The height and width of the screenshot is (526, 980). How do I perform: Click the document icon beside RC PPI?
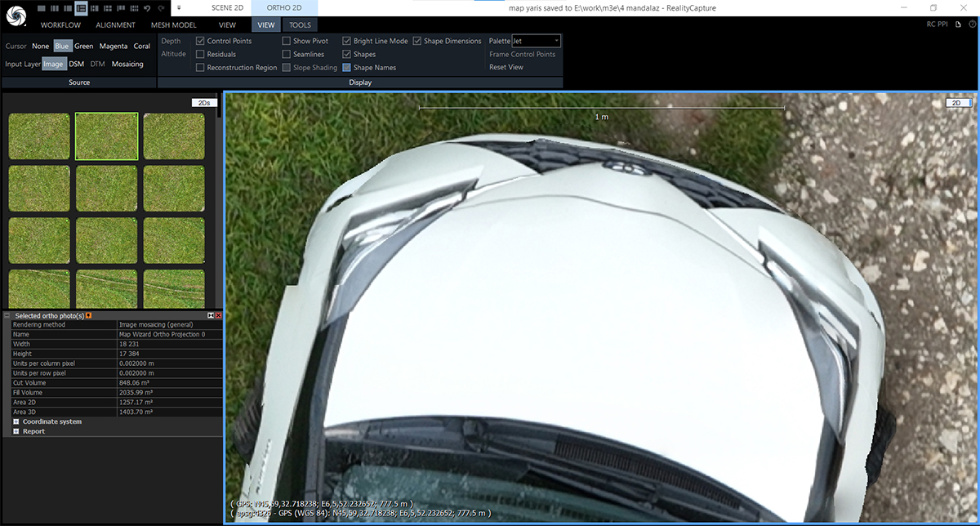(958, 25)
